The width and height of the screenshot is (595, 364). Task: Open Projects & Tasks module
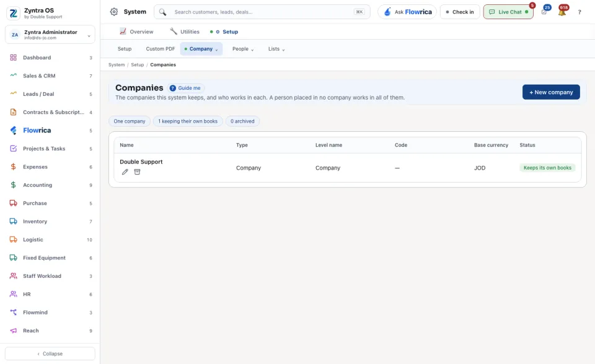coord(50,149)
